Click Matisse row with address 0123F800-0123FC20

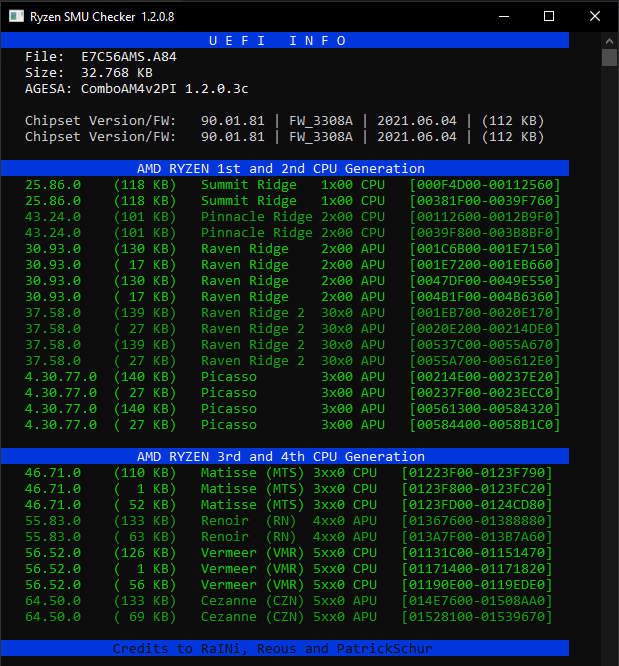point(288,488)
